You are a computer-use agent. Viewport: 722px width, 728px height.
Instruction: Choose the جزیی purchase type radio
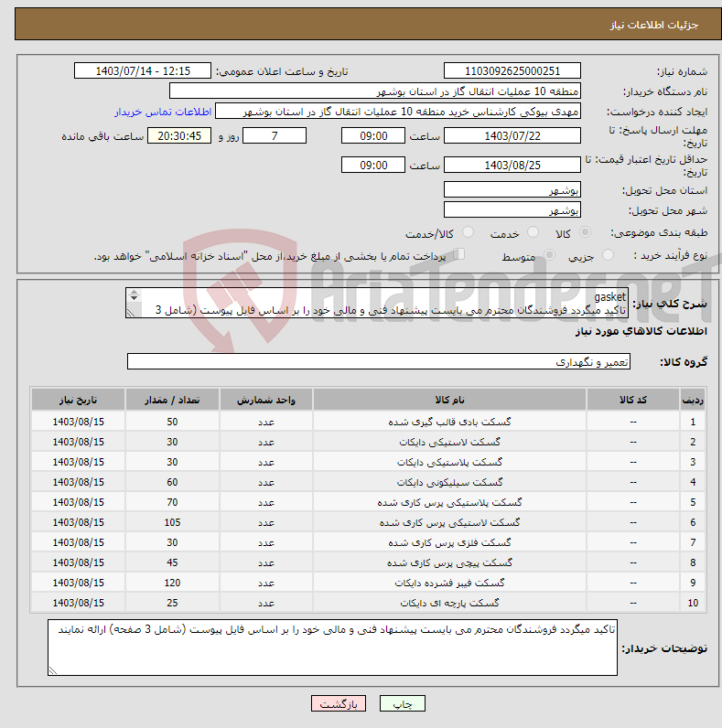(608, 254)
